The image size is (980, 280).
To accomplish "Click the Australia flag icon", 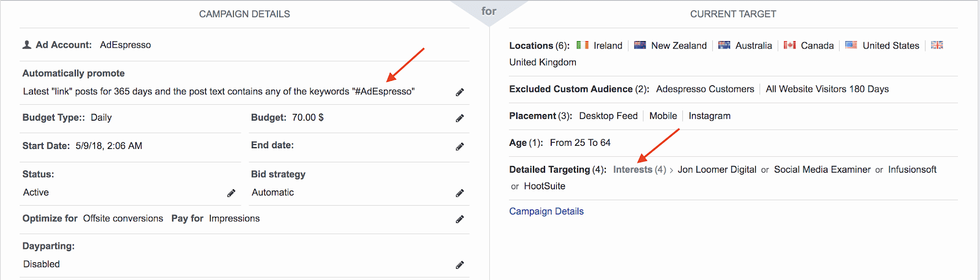I will 724,45.
